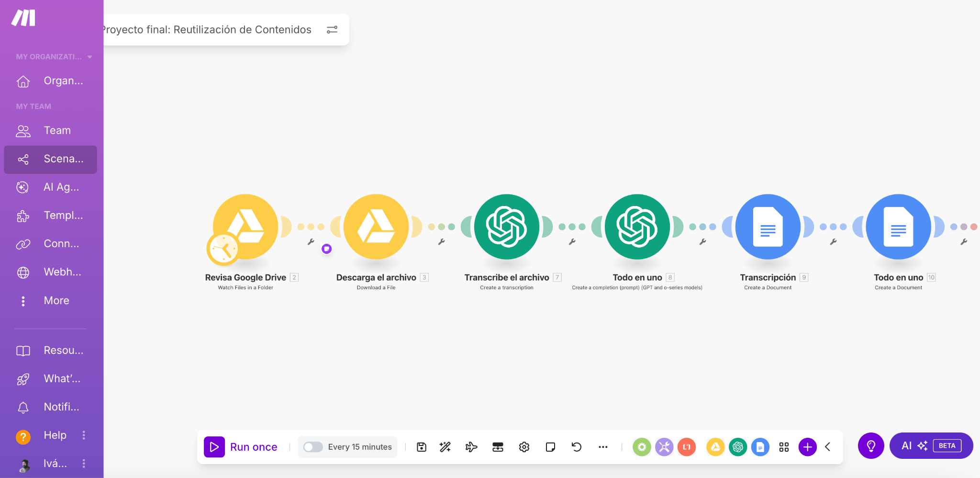Open AI Agents in the sidebar
Viewport: 980px width, 478px height.
pos(50,187)
